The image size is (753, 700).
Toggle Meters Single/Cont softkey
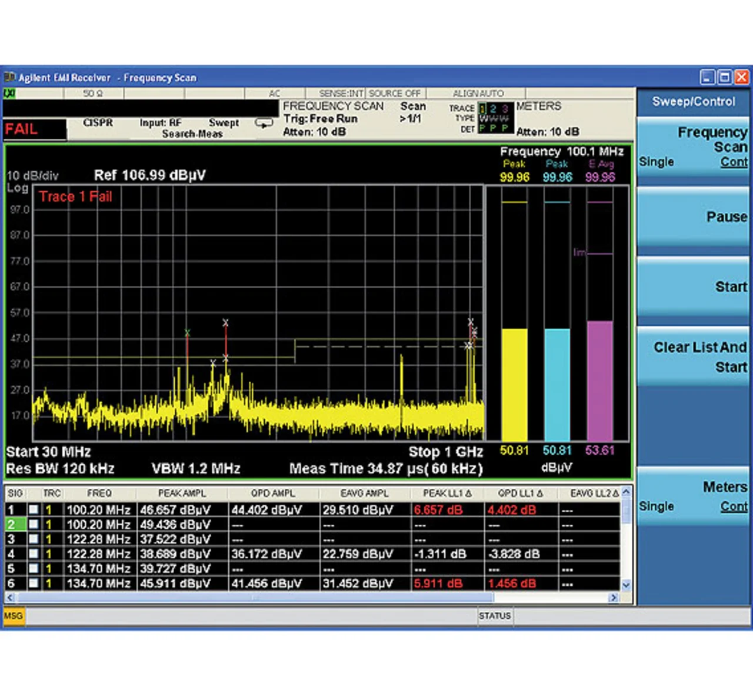693,496
